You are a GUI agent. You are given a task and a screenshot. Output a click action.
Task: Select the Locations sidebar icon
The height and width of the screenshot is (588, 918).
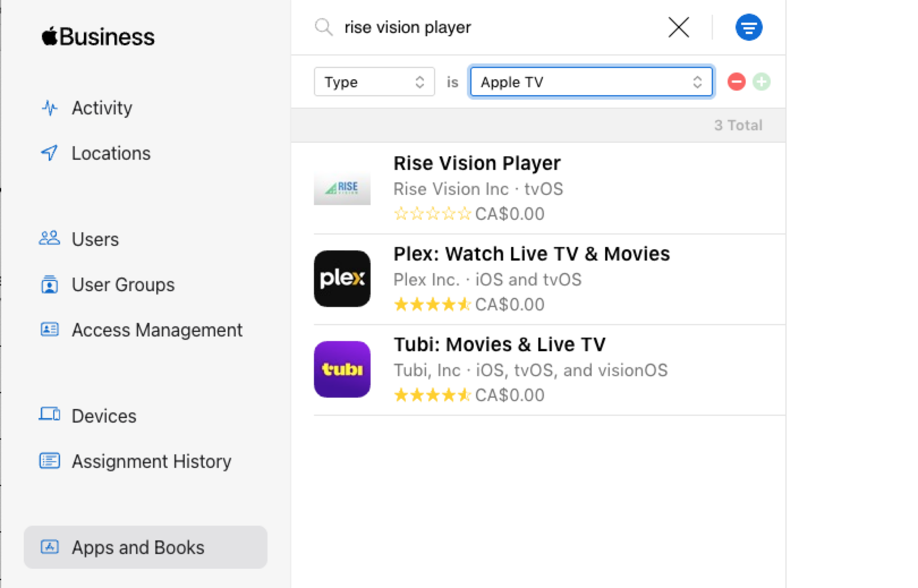(50, 153)
